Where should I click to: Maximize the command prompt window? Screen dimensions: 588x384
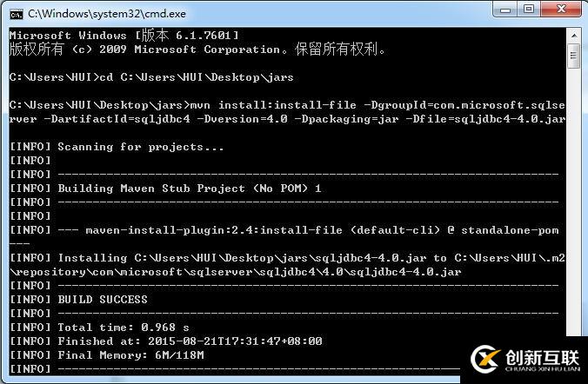pyautogui.click(x=529, y=9)
